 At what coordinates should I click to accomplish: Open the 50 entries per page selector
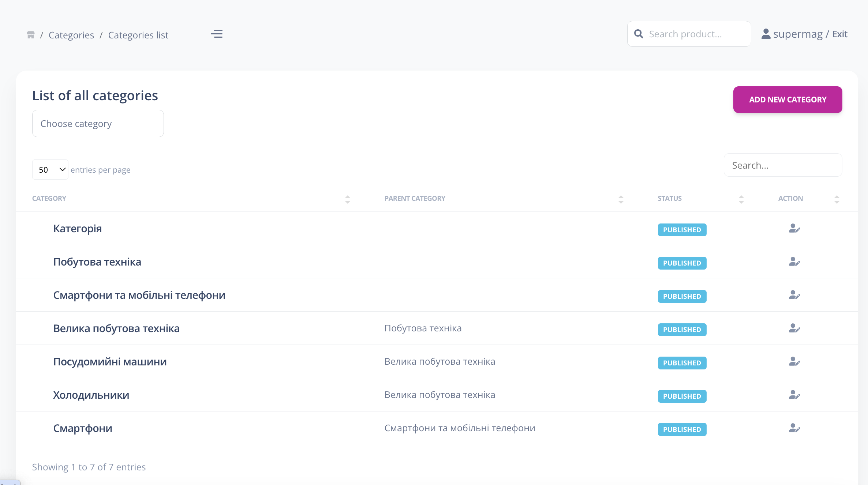50,170
